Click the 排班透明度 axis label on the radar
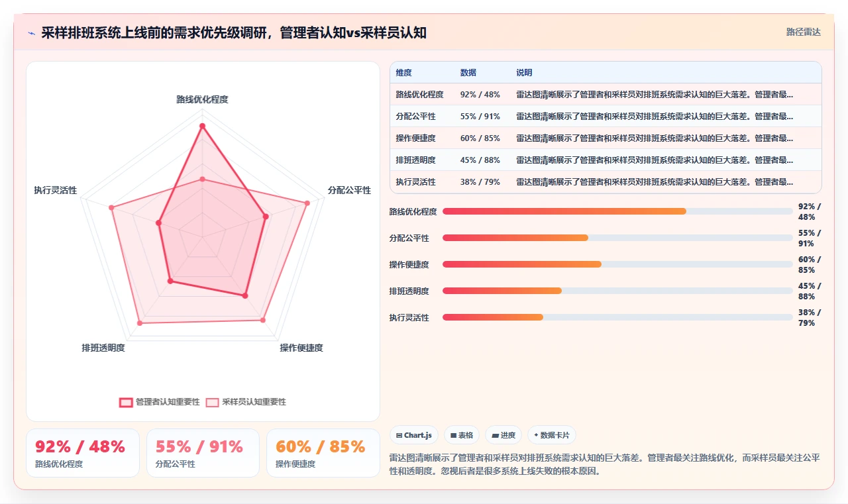848x504 pixels. click(103, 348)
